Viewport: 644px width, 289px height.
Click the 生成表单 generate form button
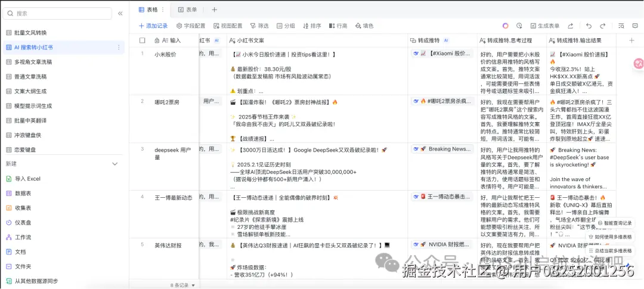pos(545,26)
